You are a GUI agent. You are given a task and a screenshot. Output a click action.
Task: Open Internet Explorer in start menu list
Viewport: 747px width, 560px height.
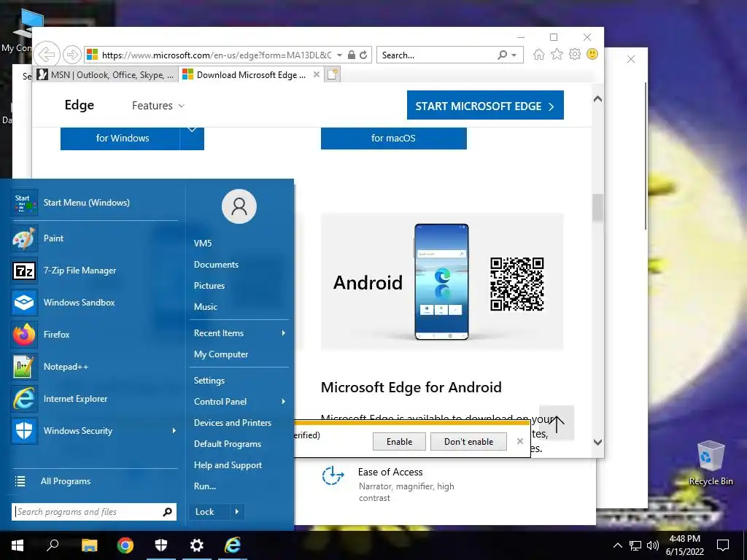pos(94,399)
